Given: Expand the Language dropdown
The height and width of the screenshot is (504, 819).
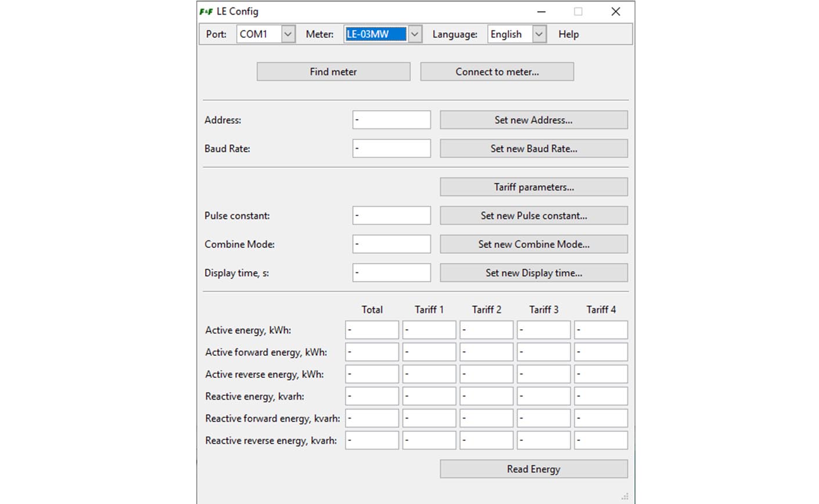Looking at the screenshot, I should click(x=539, y=34).
